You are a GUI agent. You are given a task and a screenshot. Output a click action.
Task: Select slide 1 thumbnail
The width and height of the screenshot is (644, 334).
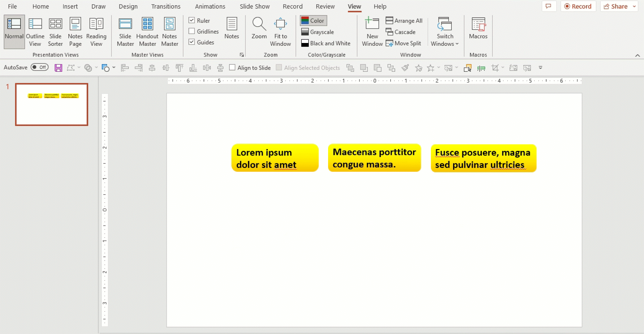click(52, 105)
